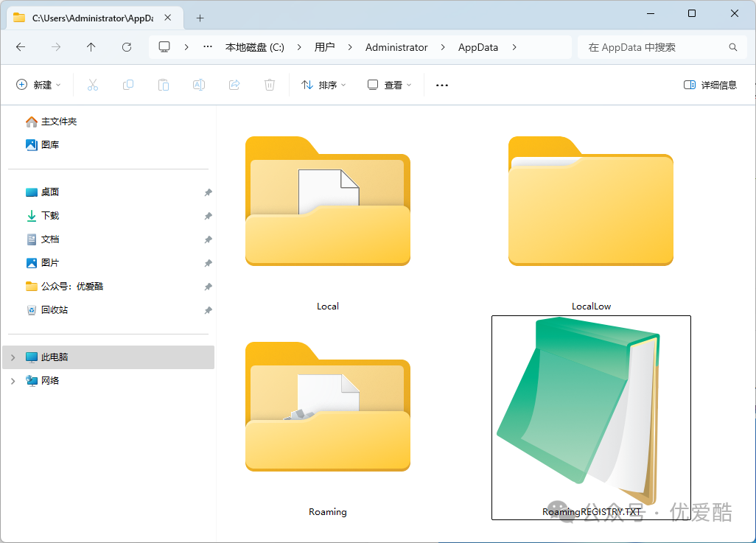Expand the 此电脑 tree node

(x=13, y=357)
